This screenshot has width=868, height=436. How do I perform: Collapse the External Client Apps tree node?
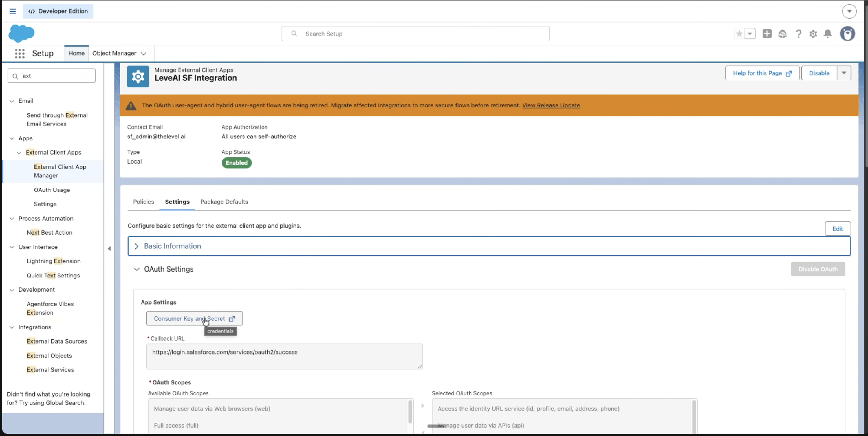tap(19, 153)
